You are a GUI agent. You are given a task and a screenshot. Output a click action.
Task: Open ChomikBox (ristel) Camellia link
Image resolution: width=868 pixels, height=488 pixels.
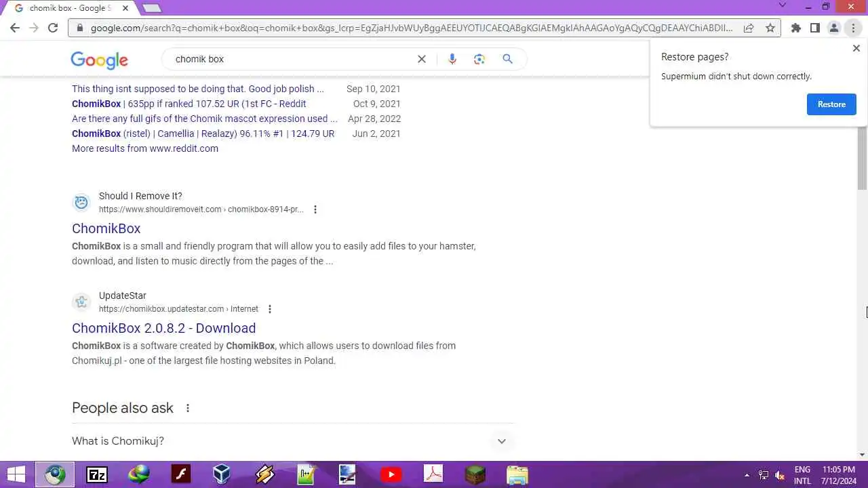pos(203,134)
